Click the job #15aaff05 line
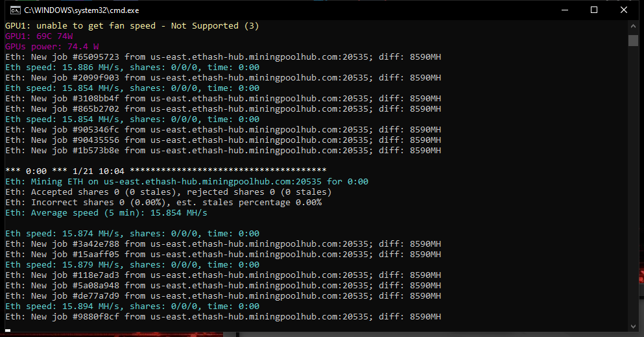 tap(223, 255)
